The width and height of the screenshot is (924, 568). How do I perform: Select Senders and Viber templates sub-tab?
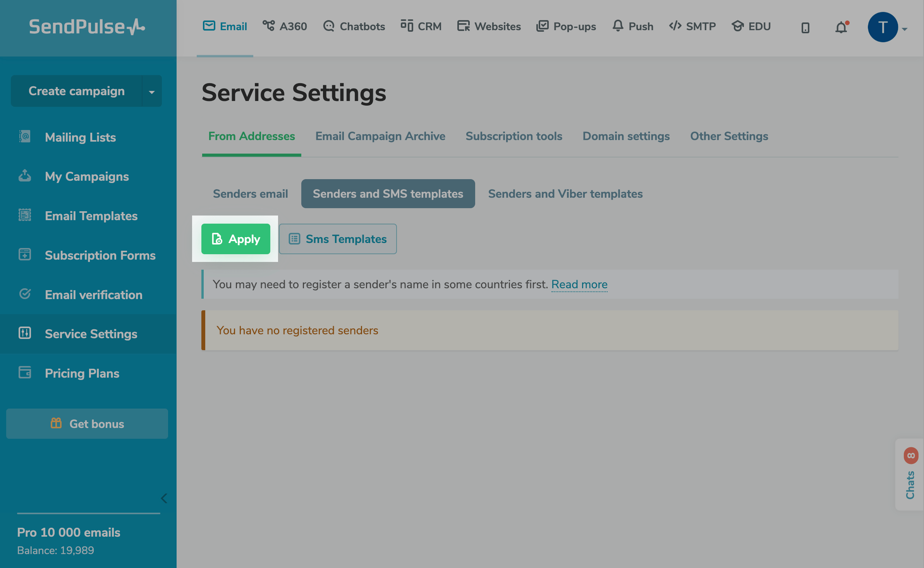tap(565, 193)
